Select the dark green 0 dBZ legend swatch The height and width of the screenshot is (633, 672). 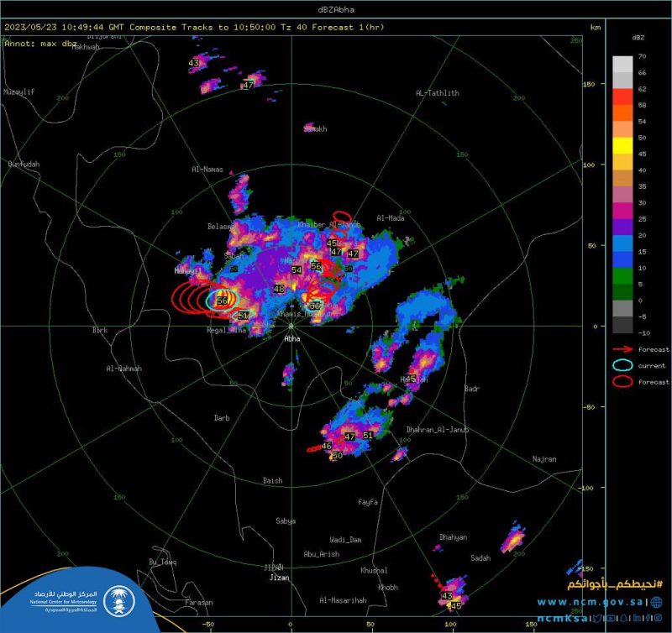tap(622, 291)
